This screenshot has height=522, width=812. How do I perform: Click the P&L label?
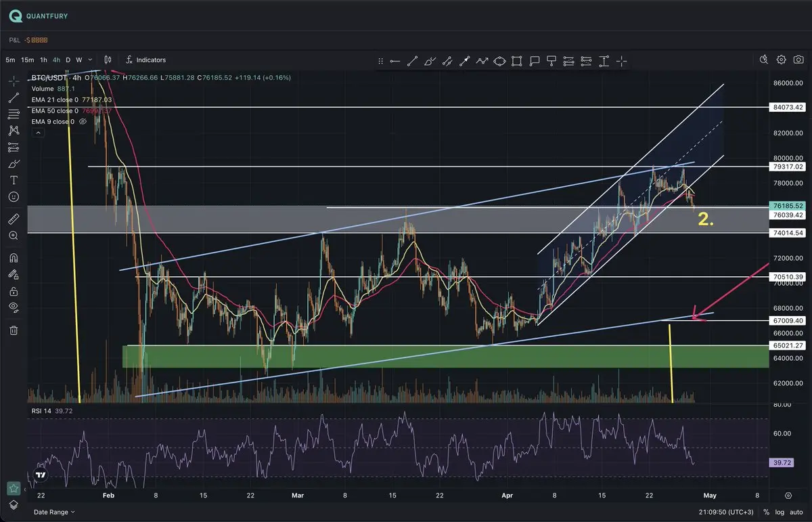[16, 41]
